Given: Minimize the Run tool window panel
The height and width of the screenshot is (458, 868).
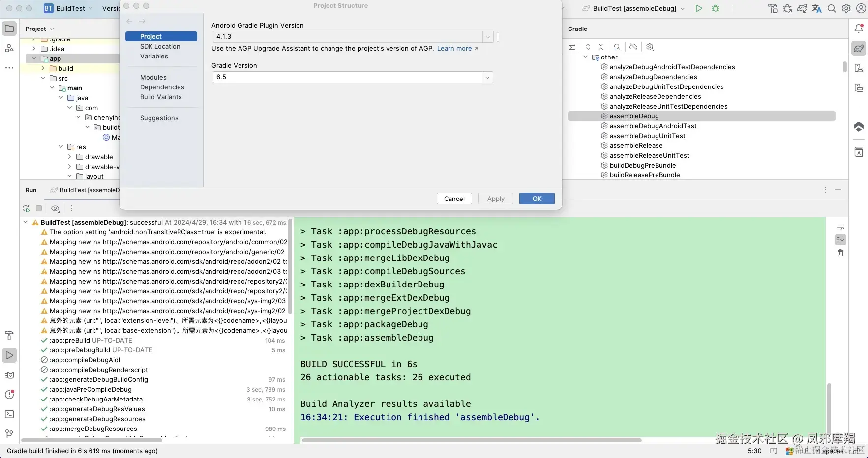Looking at the screenshot, I should click(838, 190).
